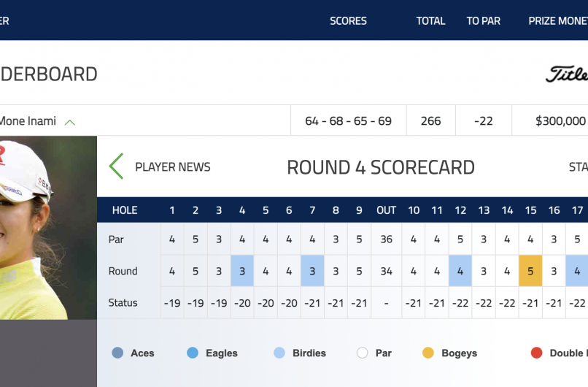Open the Player News link
The height and width of the screenshot is (387, 588).
click(x=172, y=167)
